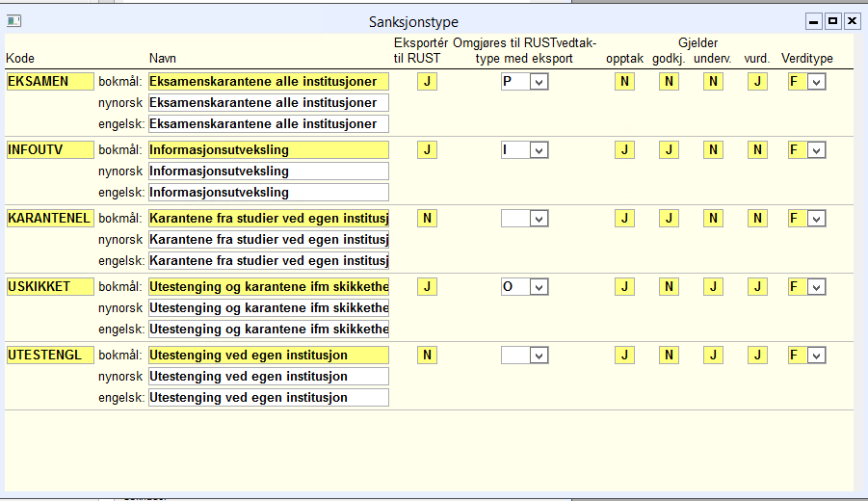Toggle vurd. flag for UTESTENGL row
The width and height of the screenshot is (868, 501).
(x=757, y=355)
